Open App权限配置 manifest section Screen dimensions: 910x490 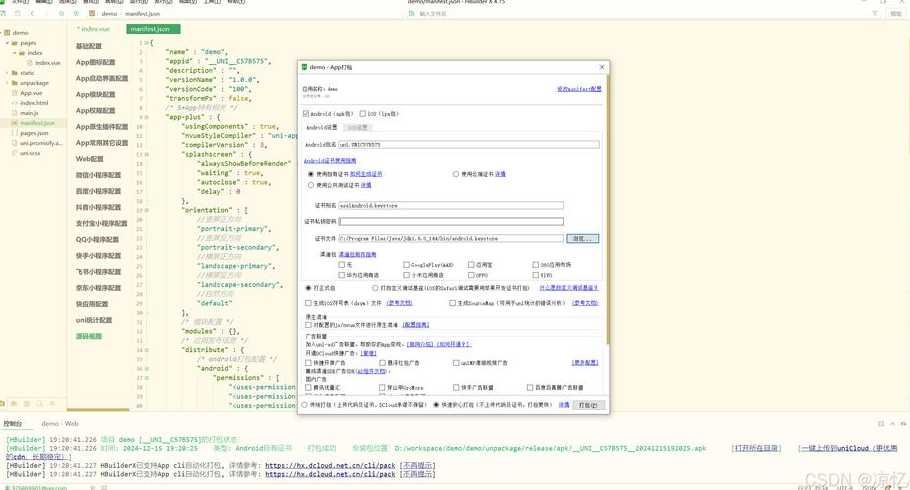coord(96,110)
